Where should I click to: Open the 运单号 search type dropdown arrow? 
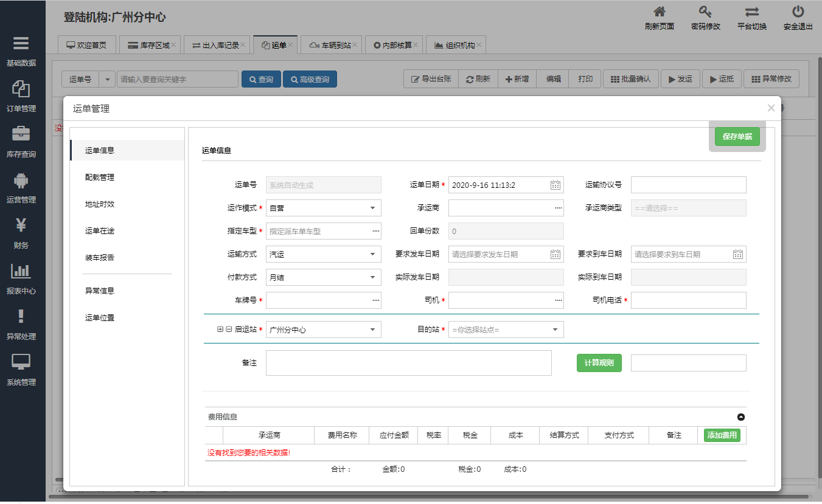tap(107, 79)
